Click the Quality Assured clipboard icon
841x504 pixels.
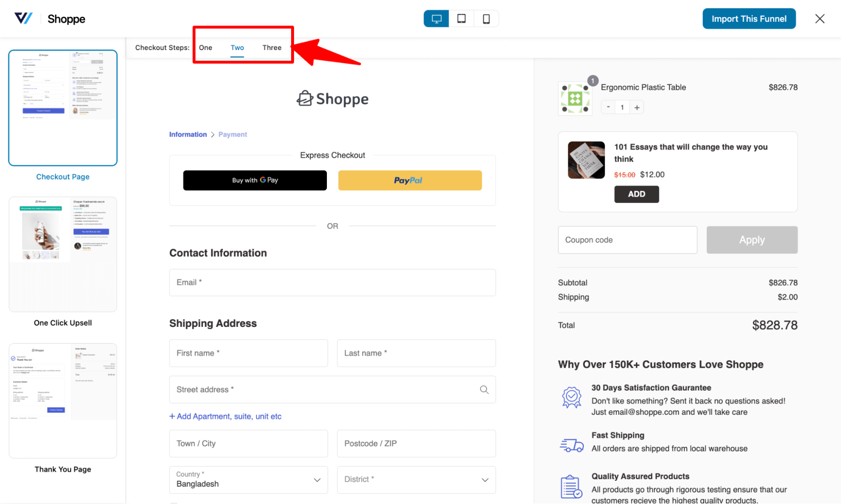[x=572, y=487]
